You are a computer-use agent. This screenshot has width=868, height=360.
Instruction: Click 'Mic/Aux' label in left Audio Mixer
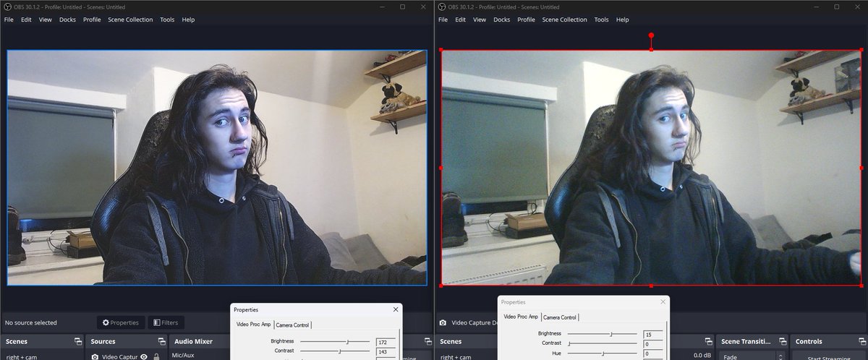tap(184, 355)
